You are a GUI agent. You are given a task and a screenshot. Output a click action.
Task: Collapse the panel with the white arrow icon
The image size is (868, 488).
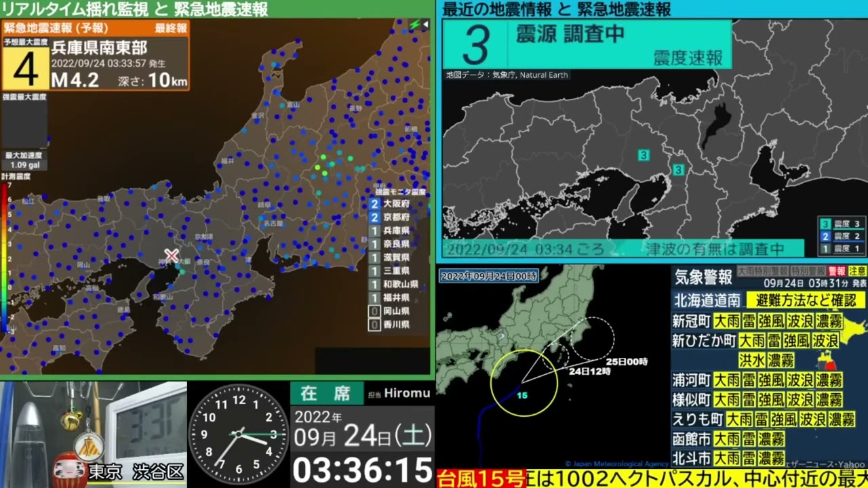point(426,25)
